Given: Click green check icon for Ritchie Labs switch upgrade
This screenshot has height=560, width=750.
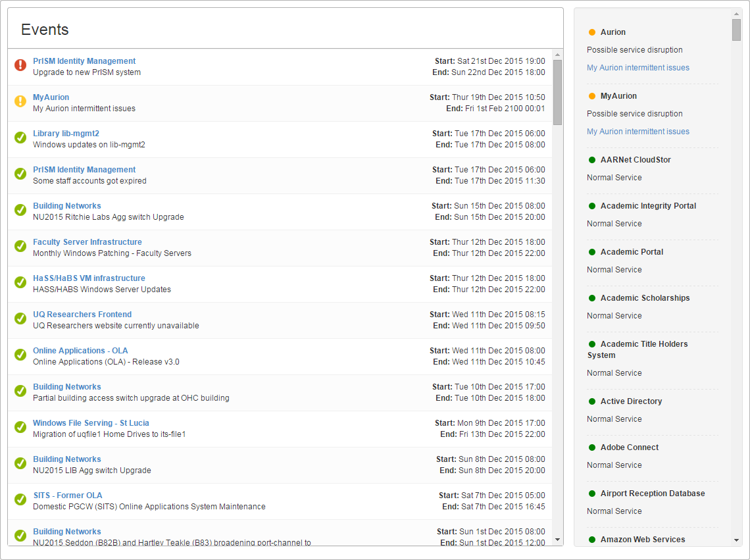Looking at the screenshot, I should pos(20,210).
